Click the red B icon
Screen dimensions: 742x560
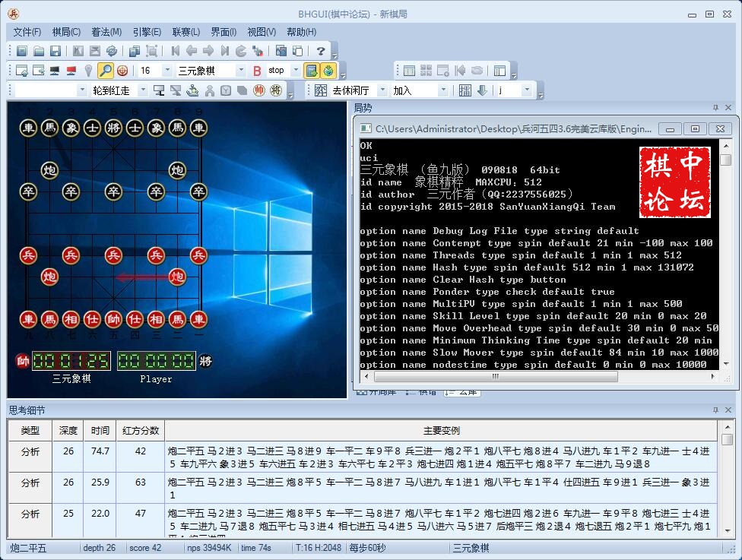click(x=257, y=71)
